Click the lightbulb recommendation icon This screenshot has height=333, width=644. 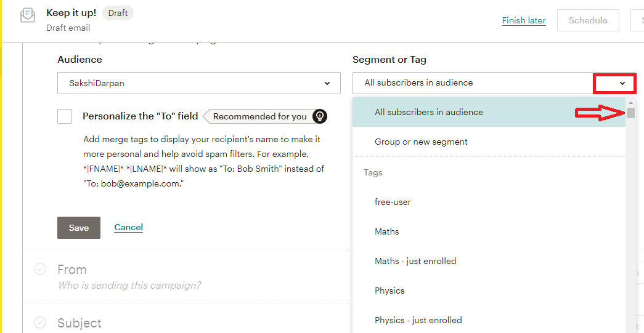coord(319,116)
